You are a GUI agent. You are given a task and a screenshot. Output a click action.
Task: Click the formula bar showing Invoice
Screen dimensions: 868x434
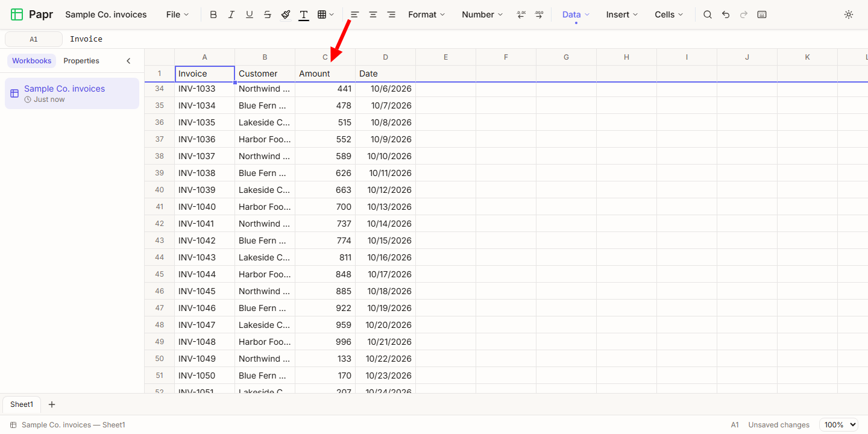pyautogui.click(x=465, y=39)
